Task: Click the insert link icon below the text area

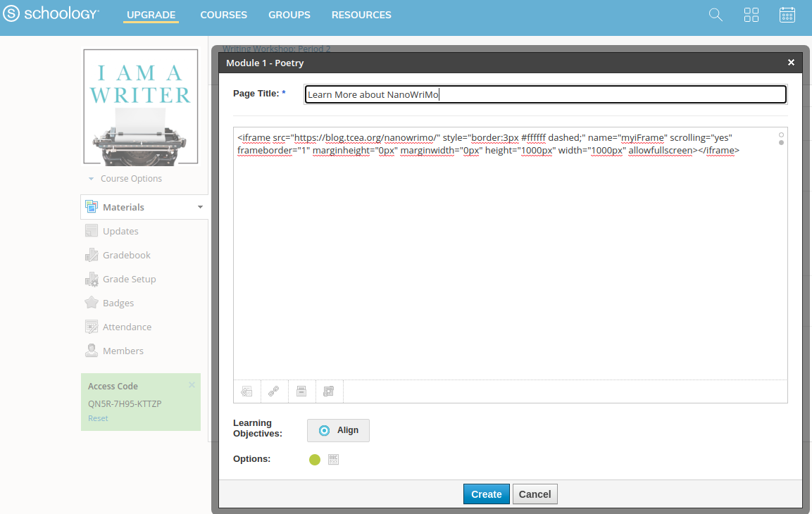Action: (x=274, y=391)
